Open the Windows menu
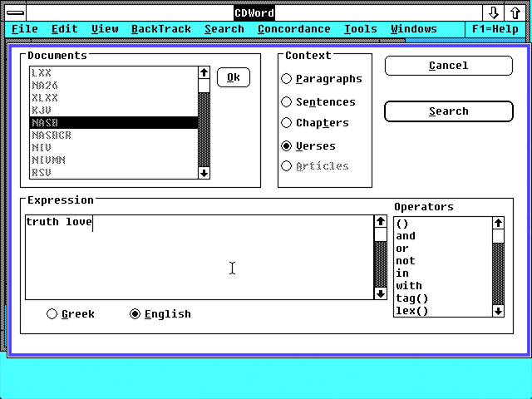This screenshot has height=399, width=532. point(414,29)
